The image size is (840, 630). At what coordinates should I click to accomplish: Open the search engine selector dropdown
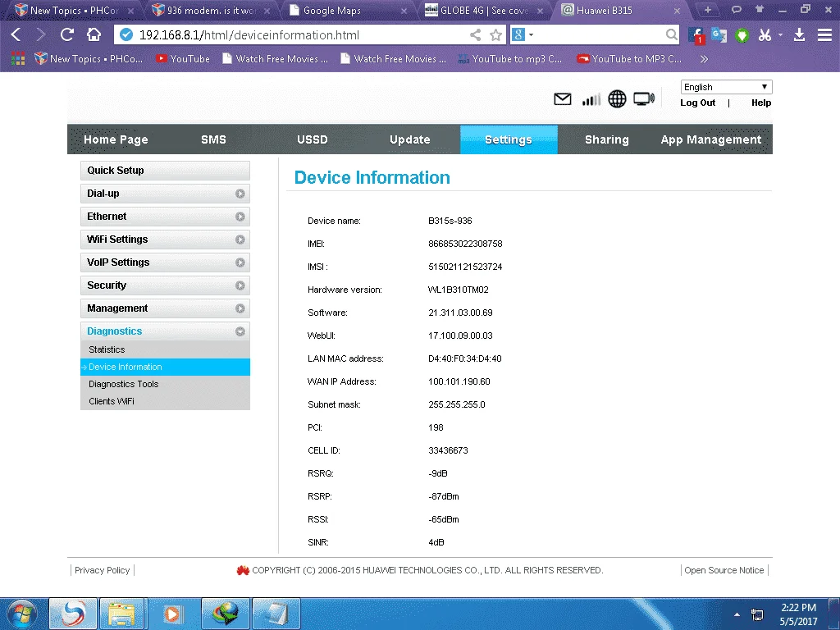523,35
